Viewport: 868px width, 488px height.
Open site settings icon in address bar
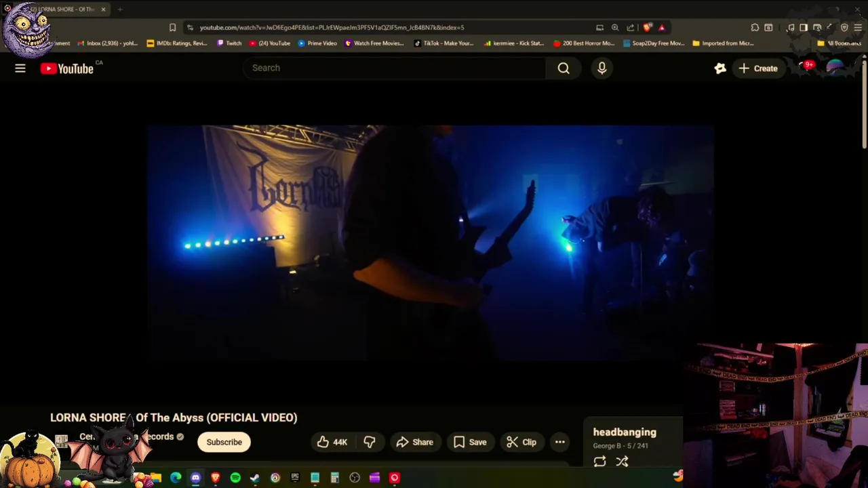[x=190, y=28]
